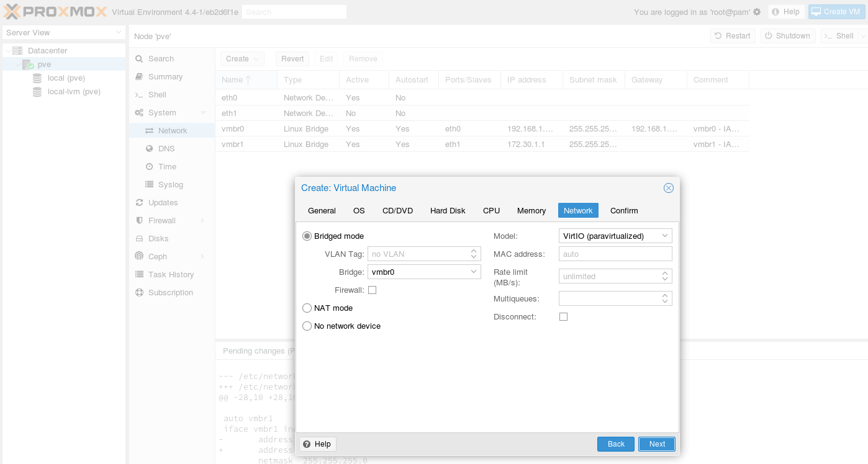The height and width of the screenshot is (464, 868).
Task: Close the Create Virtual Machine dialog
Action: (668, 188)
